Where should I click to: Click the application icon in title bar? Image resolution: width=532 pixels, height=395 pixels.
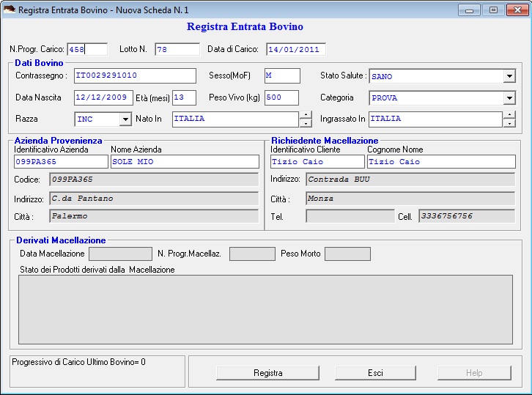point(10,10)
